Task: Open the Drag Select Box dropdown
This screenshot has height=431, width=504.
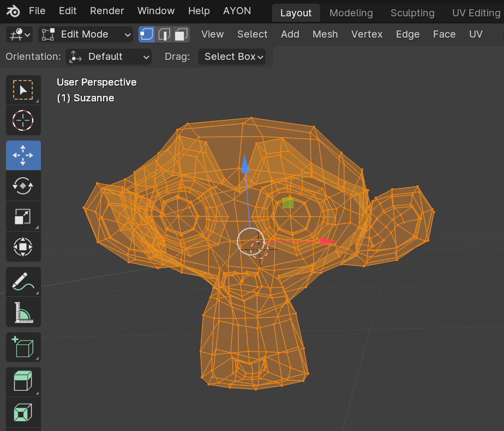Action: tap(232, 57)
